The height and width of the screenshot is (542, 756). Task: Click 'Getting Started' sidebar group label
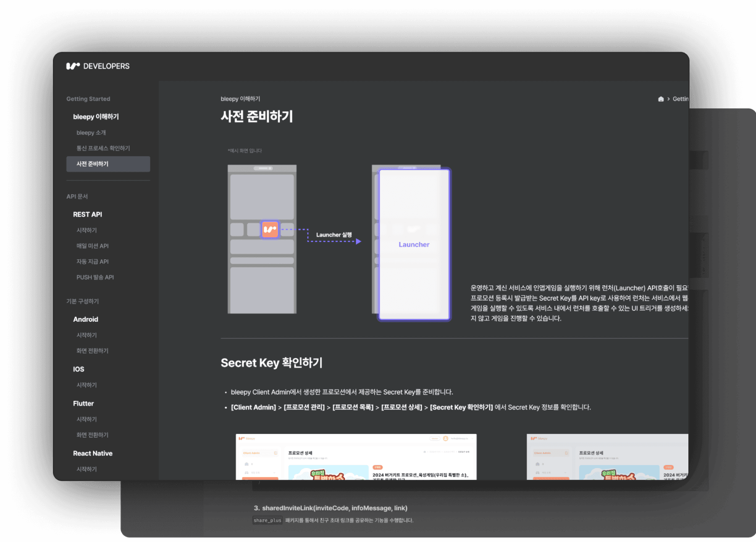coord(88,99)
